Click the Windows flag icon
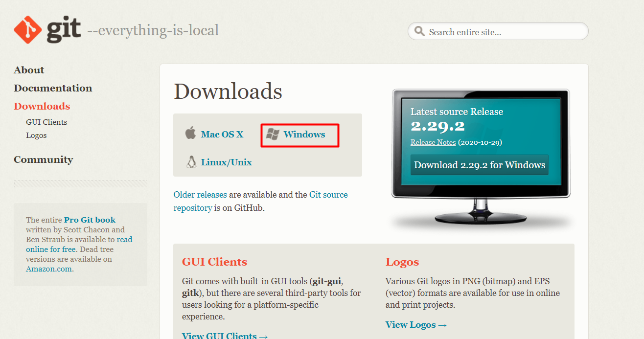 pyautogui.click(x=272, y=135)
